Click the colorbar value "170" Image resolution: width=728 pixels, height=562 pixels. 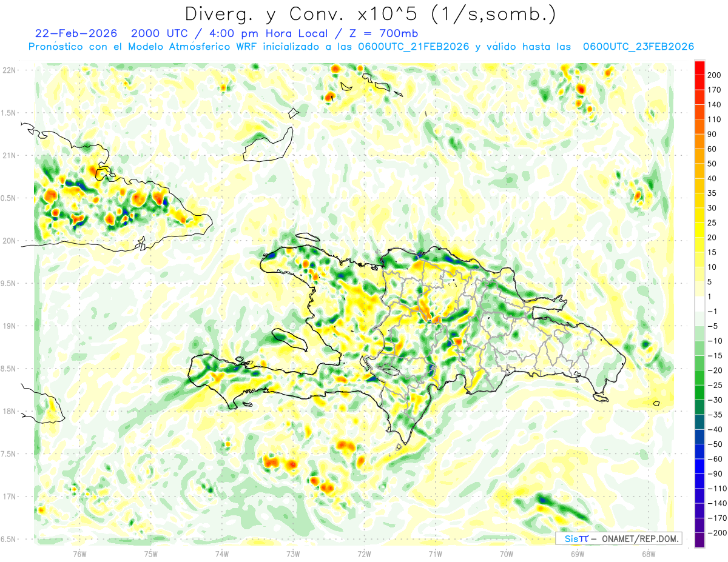coord(715,90)
